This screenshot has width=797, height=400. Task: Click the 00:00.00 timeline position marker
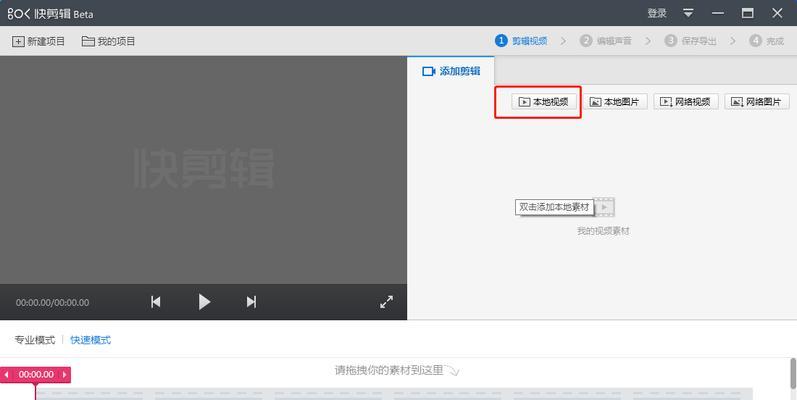tap(36, 375)
